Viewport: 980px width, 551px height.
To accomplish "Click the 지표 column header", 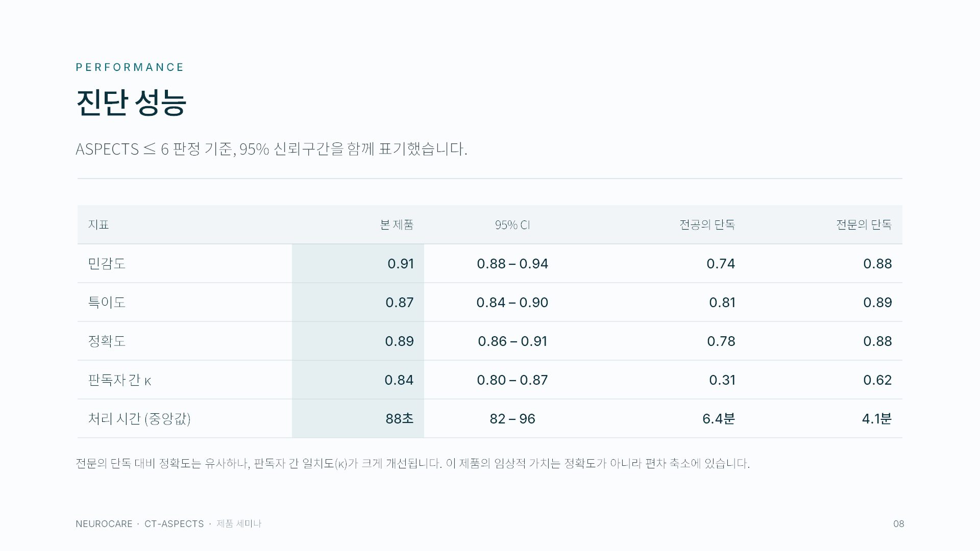I will point(99,224).
